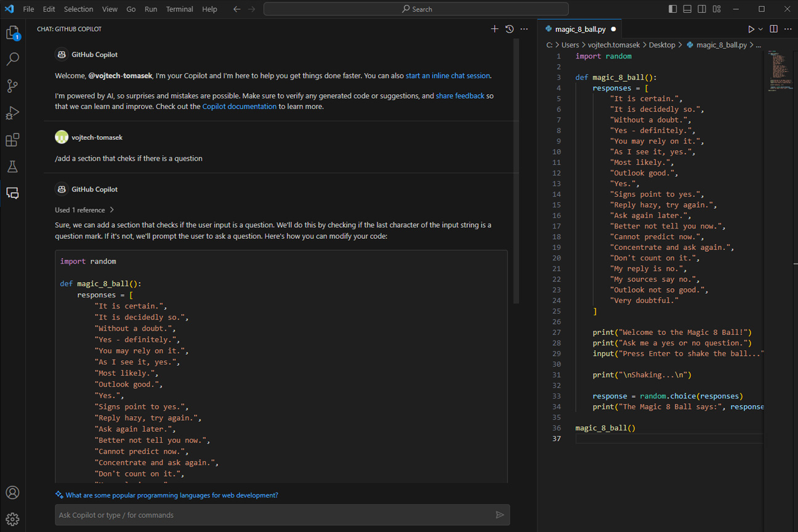Click the 'start an inline chat session' link
This screenshot has height=532, width=798.
click(x=448, y=76)
